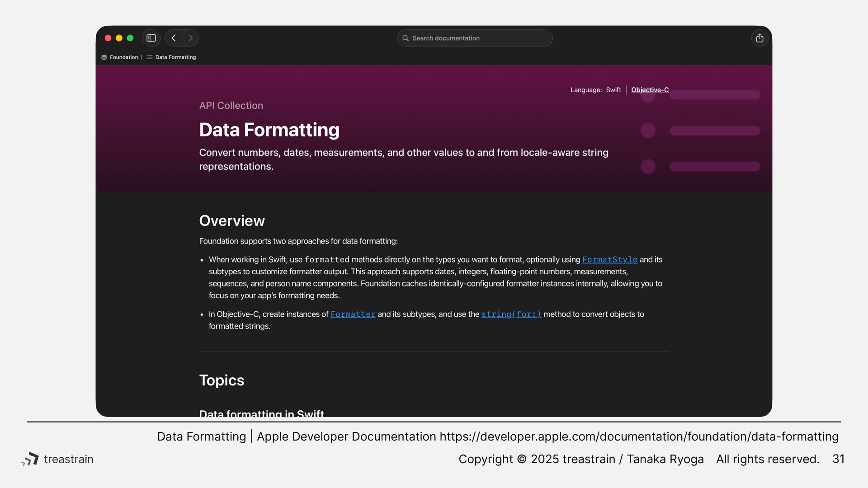Click the Overview heading
Screen dimensions: 868x488
(x=232, y=221)
